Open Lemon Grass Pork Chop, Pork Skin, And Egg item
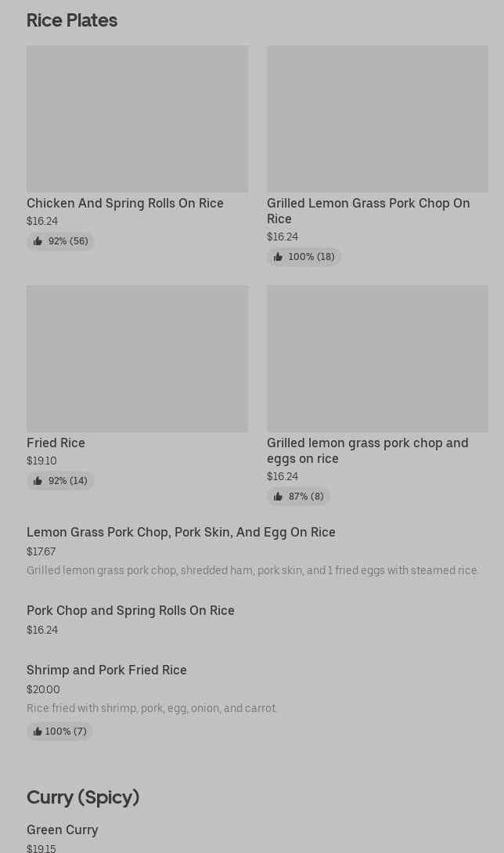Viewport: 504px width, 853px height. [x=181, y=532]
